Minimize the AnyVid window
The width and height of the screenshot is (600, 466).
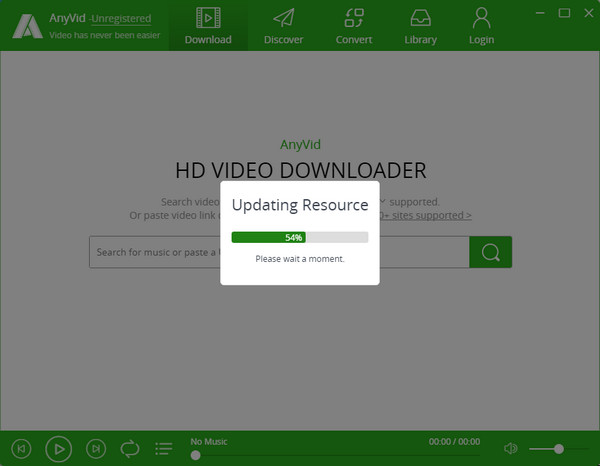pos(540,13)
